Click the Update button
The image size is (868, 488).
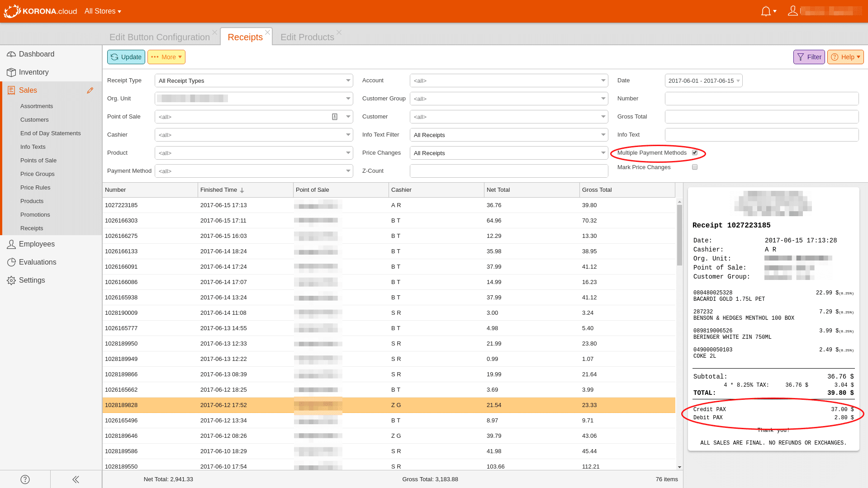(x=126, y=57)
